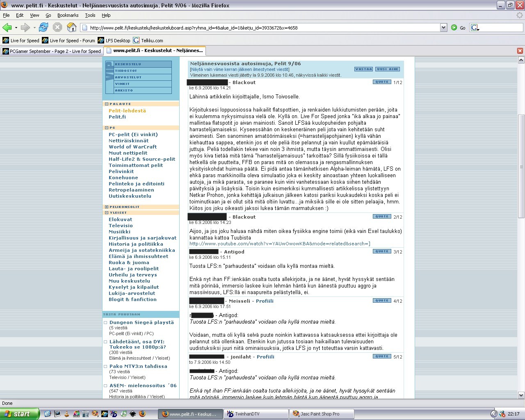The image size is (525, 420).
Task: Click the green Go button
Action: 458,27
